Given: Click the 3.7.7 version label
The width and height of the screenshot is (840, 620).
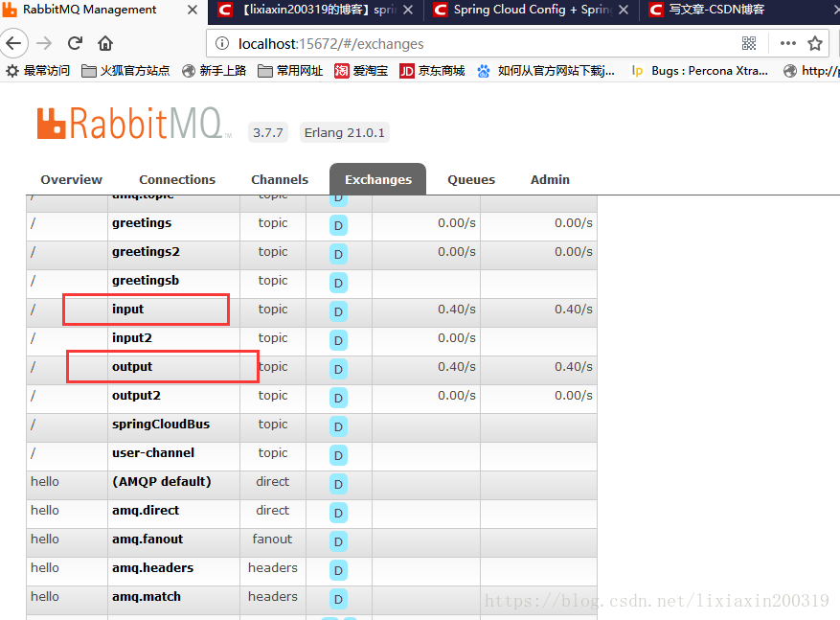Looking at the screenshot, I should [x=268, y=132].
